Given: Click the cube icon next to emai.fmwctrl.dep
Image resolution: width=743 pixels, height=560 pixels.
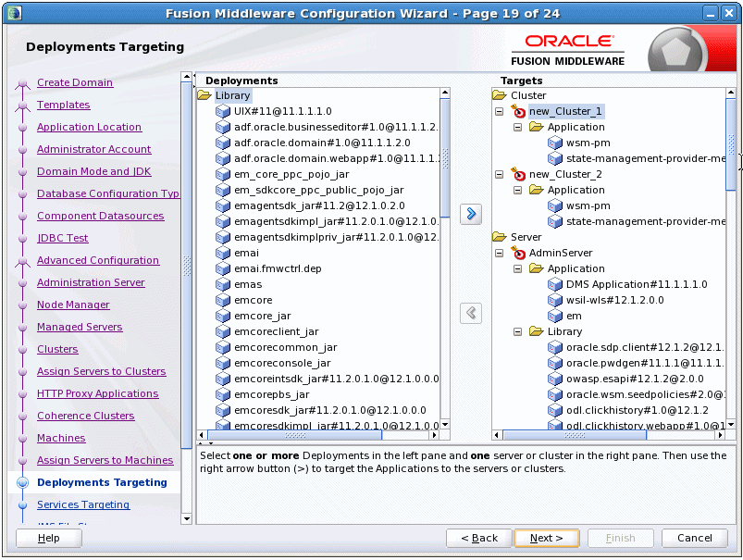Looking at the screenshot, I should (x=223, y=268).
